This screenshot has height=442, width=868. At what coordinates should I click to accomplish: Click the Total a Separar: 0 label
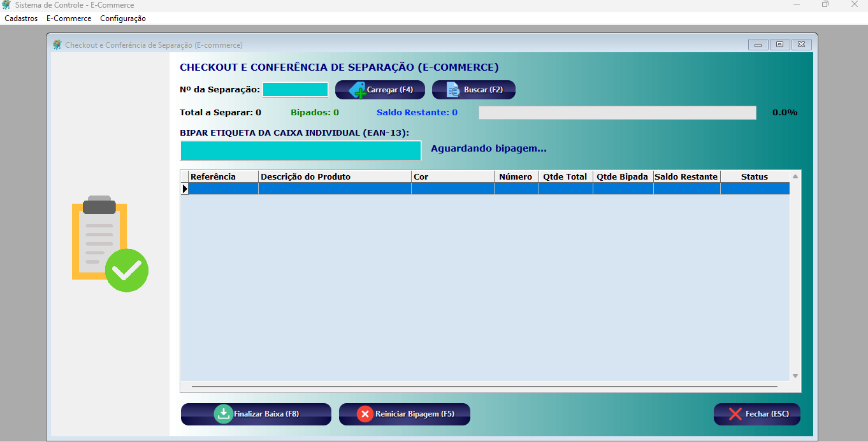(x=221, y=113)
